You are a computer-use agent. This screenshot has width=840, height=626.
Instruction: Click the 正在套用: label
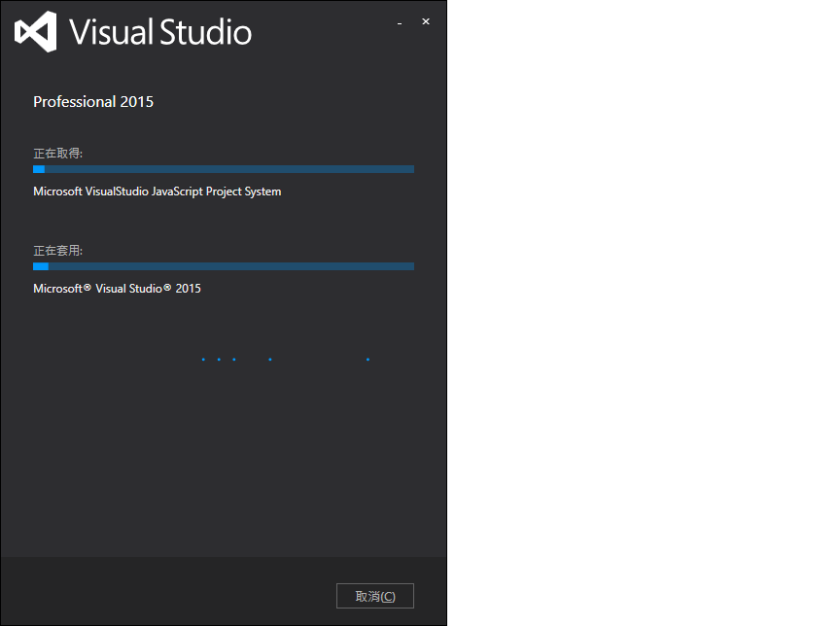(x=58, y=251)
